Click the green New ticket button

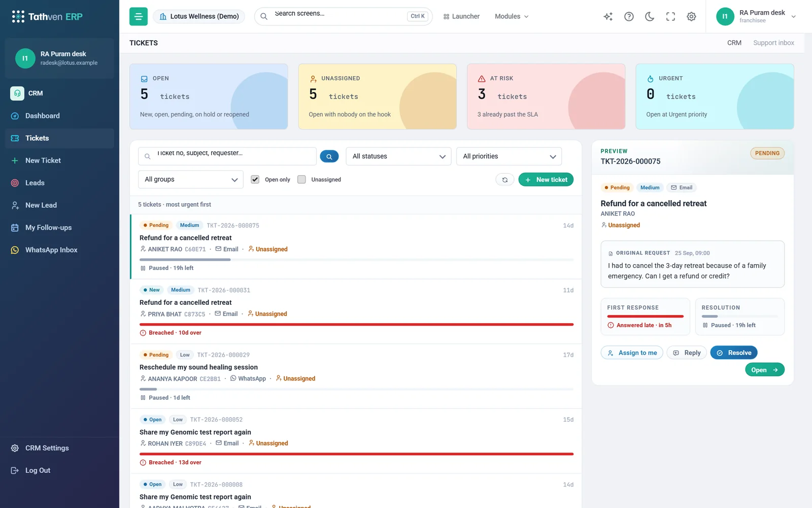click(546, 179)
